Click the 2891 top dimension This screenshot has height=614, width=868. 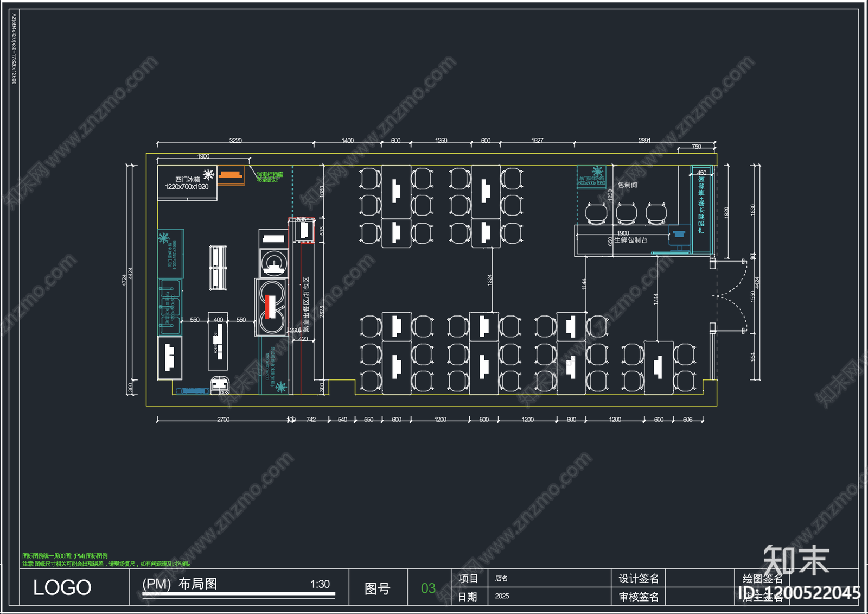pyautogui.click(x=644, y=141)
